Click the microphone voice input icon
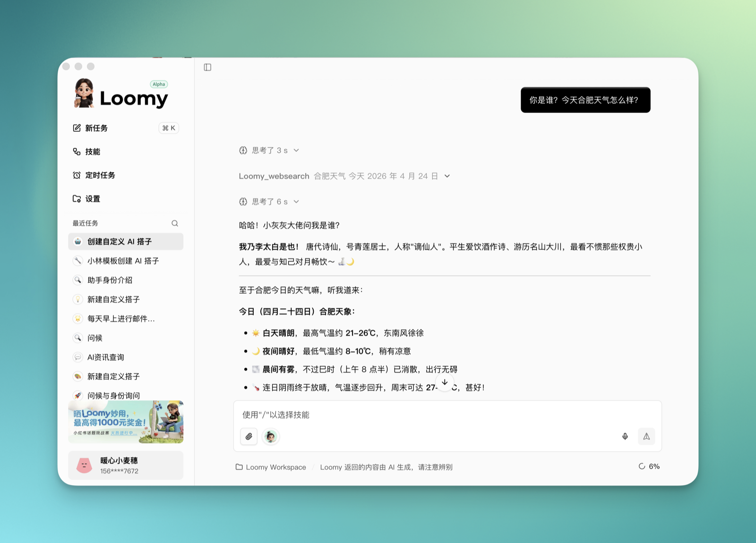Screen dimensions: 756x543 (x=625, y=436)
